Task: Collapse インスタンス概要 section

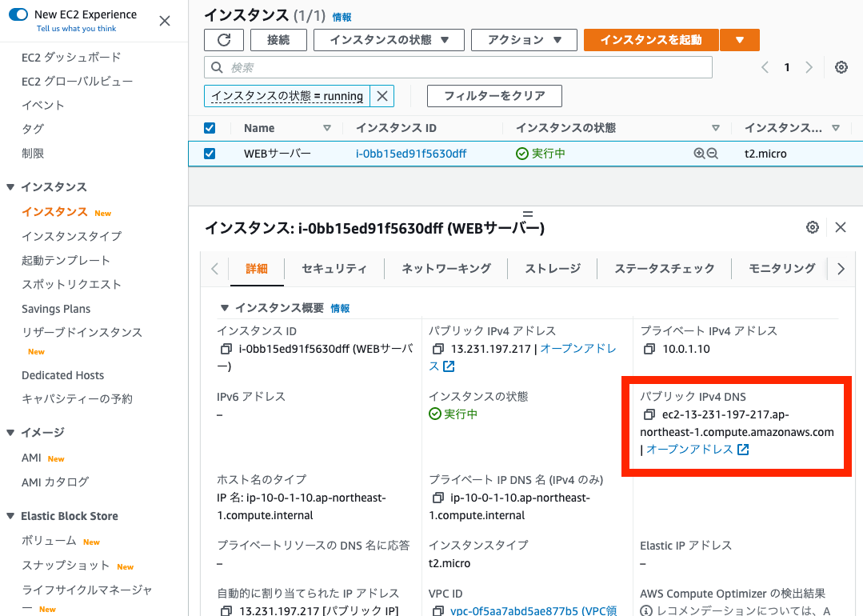Action: (224, 308)
